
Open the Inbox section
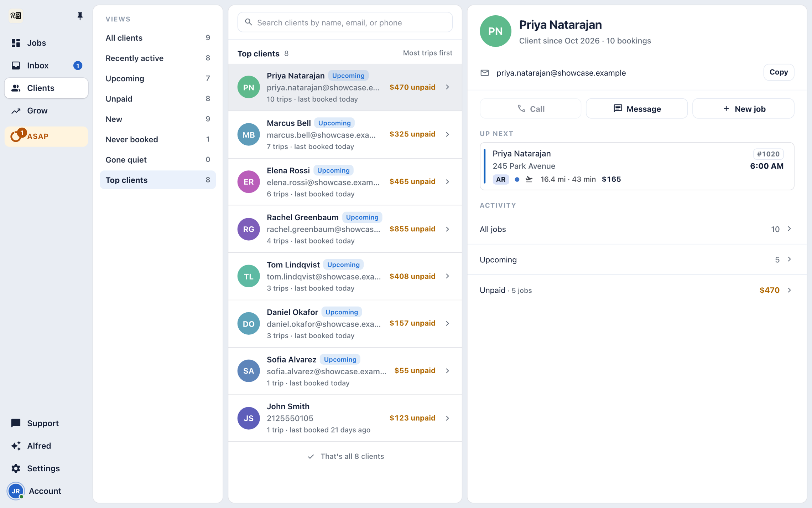46,66
